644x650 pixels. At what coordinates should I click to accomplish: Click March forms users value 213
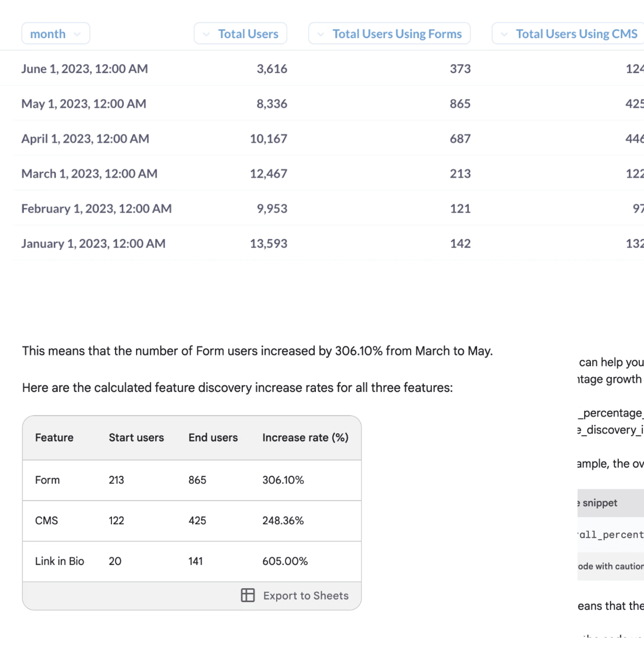pyautogui.click(x=460, y=174)
